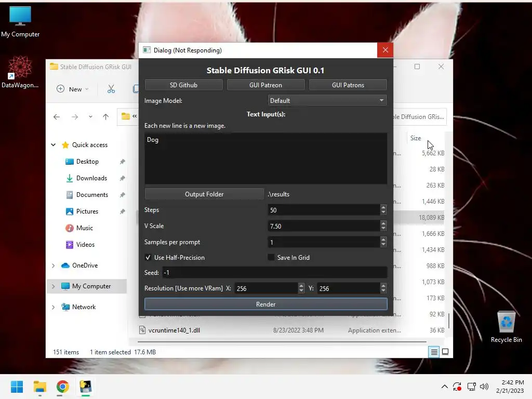The image size is (532, 399).
Task: Expand the Network tree node
Action: 54,308
